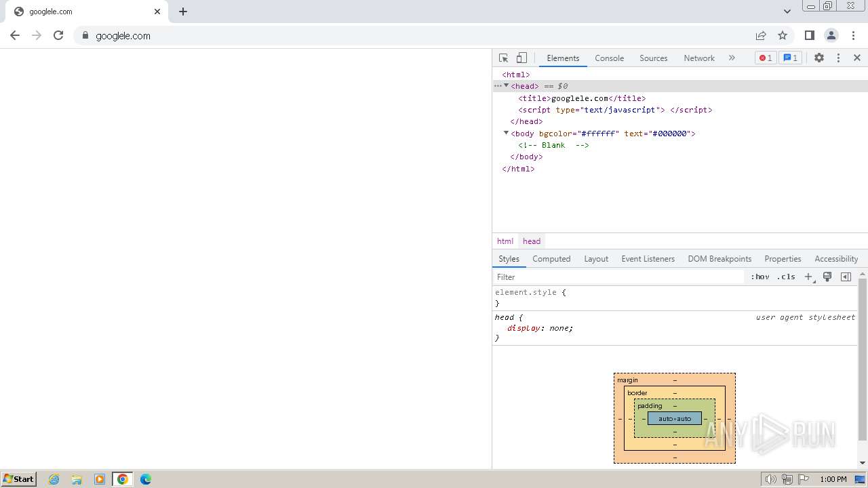Click the auto×auto content box
Viewport: 868px width, 488px height.
675,418
